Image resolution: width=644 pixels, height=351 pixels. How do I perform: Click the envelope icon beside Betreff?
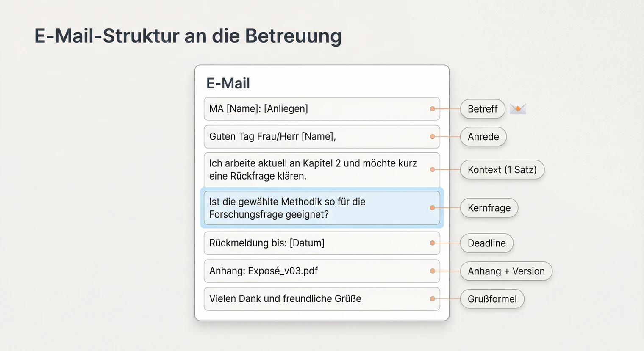(x=518, y=109)
